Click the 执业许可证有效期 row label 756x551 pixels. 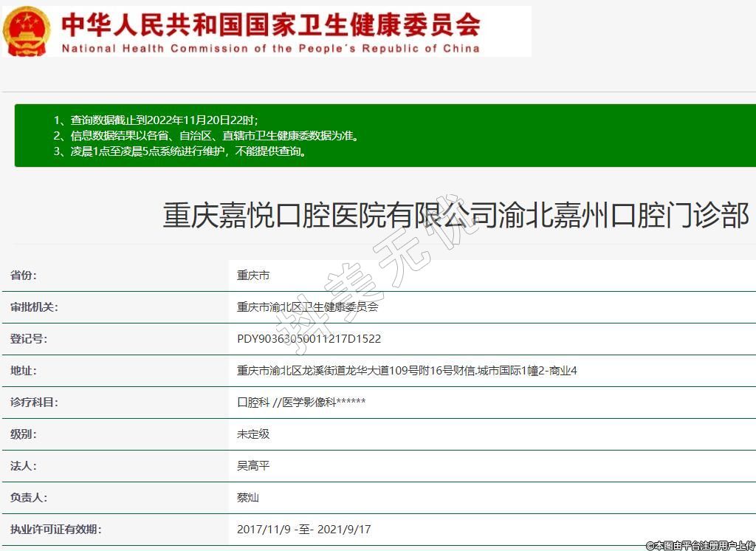[55, 530]
